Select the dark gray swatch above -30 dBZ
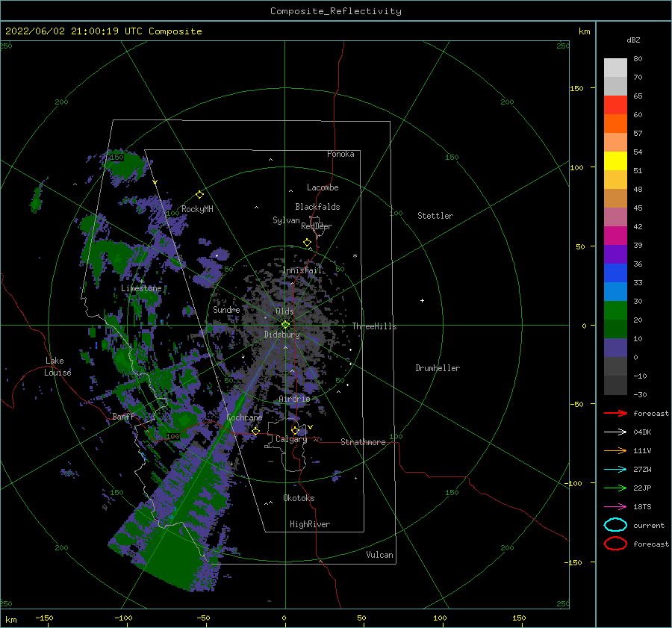672x628 pixels. [615, 385]
